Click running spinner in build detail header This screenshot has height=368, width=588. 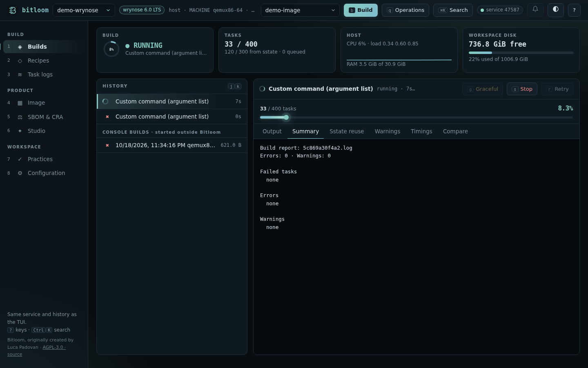point(262,89)
